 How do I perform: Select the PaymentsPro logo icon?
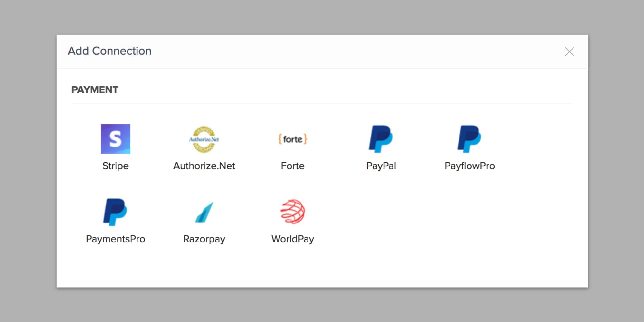pyautogui.click(x=115, y=212)
